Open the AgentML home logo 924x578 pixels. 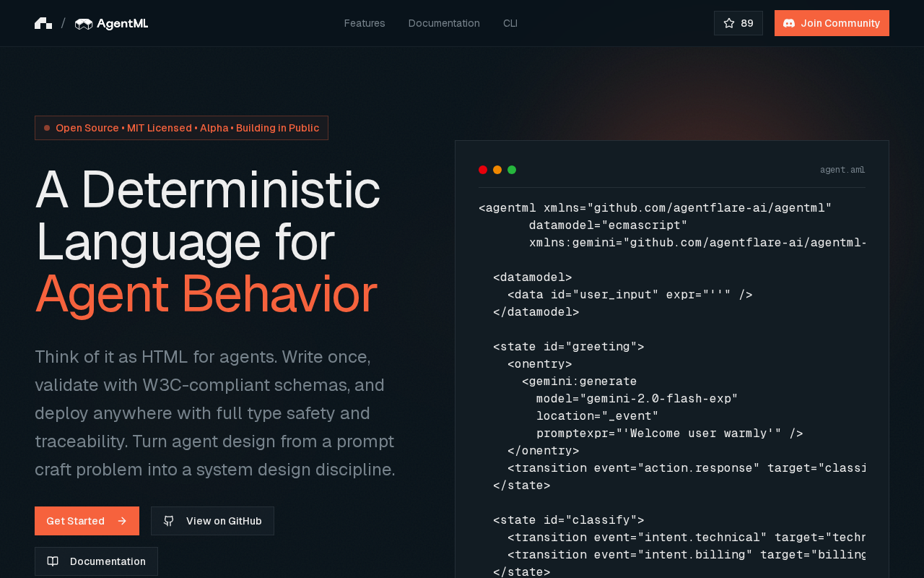coord(112,24)
